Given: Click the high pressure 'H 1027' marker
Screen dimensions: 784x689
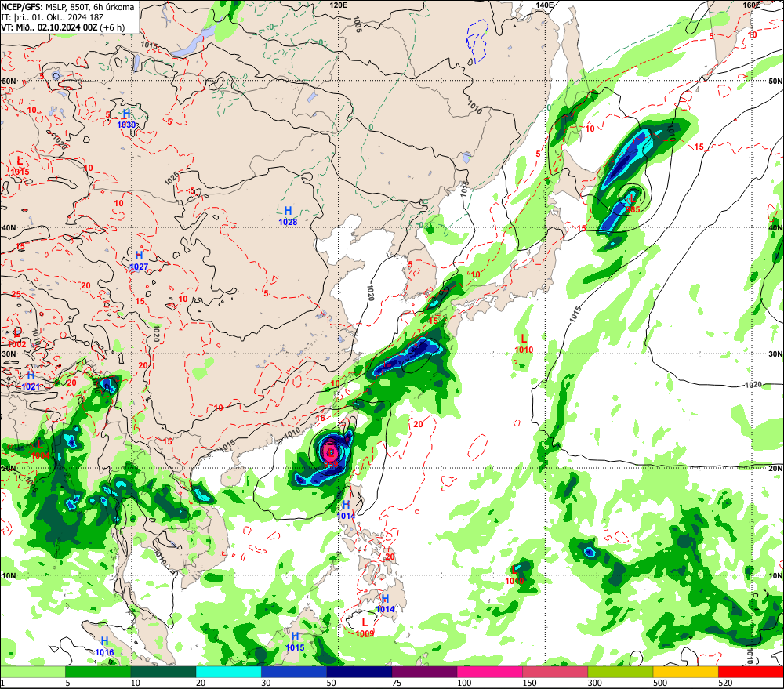Looking at the screenshot, I should click(x=139, y=260).
